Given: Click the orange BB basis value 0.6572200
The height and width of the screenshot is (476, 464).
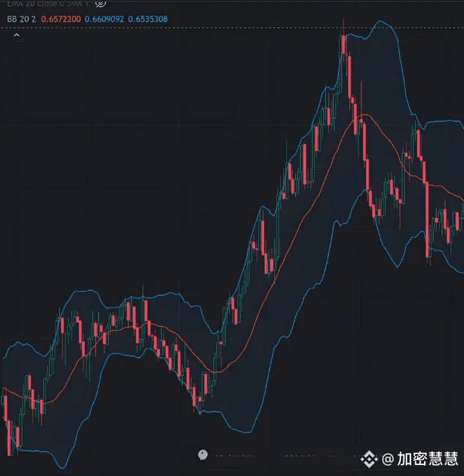Looking at the screenshot, I should click(x=61, y=19).
